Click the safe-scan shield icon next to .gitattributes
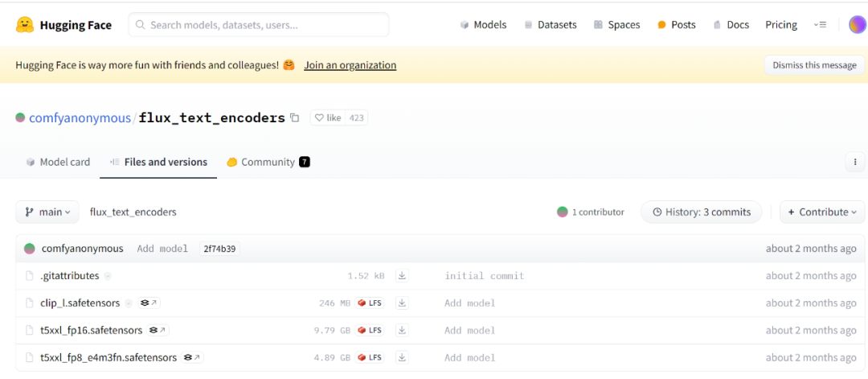This screenshot has width=868, height=379. tap(108, 276)
